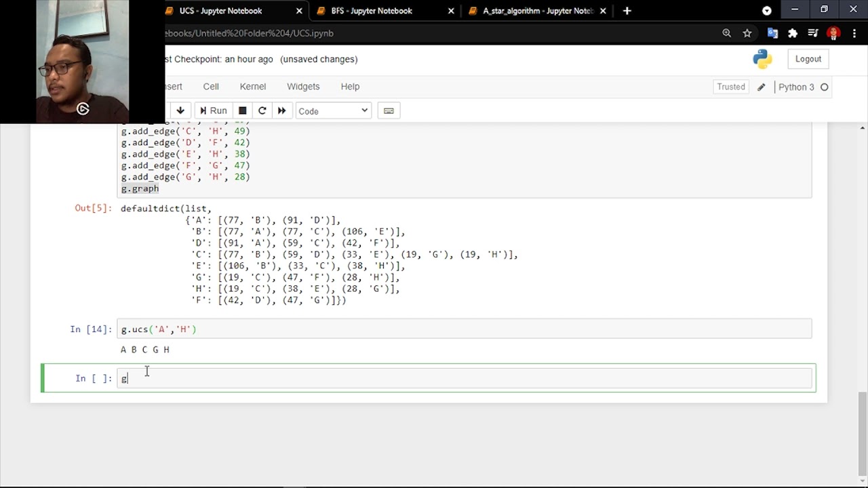This screenshot has height=488, width=868.
Task: Click the Last Checkpoint an hour ago text
Action: [x=219, y=59]
